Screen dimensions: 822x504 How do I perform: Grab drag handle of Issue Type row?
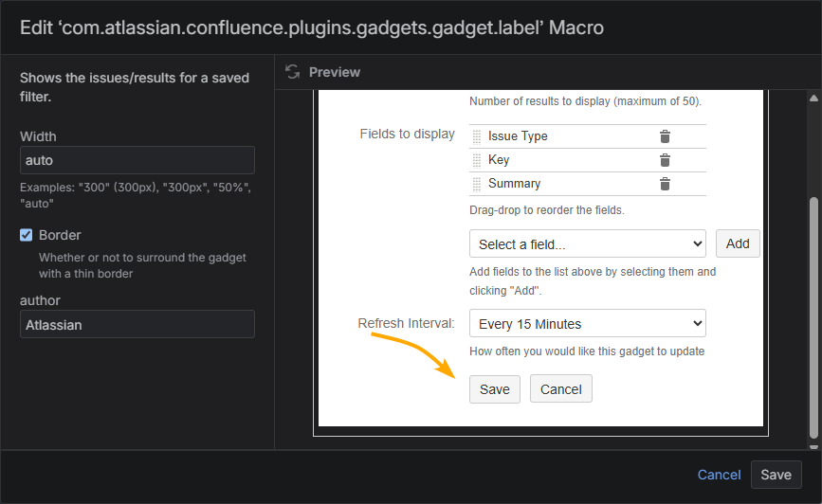tap(477, 136)
